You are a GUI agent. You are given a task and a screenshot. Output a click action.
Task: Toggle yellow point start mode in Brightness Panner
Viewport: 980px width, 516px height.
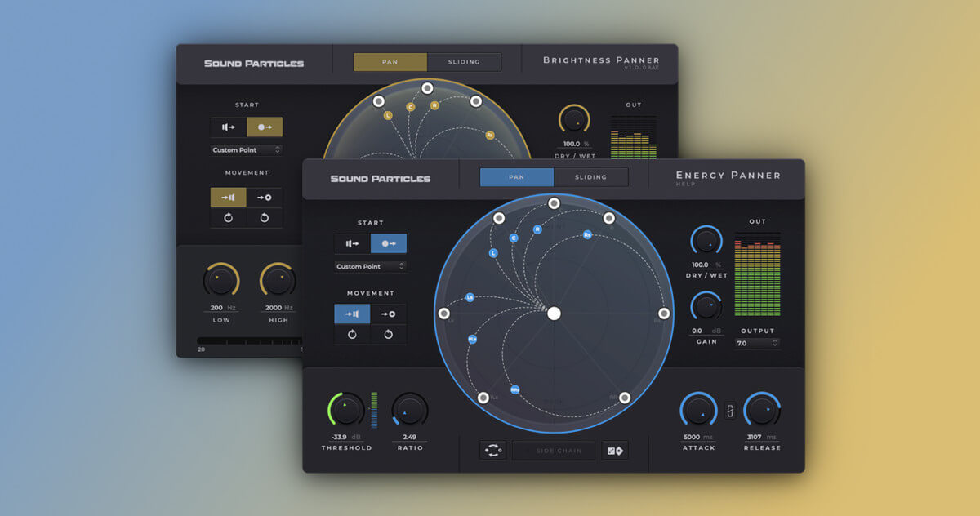[x=265, y=127]
